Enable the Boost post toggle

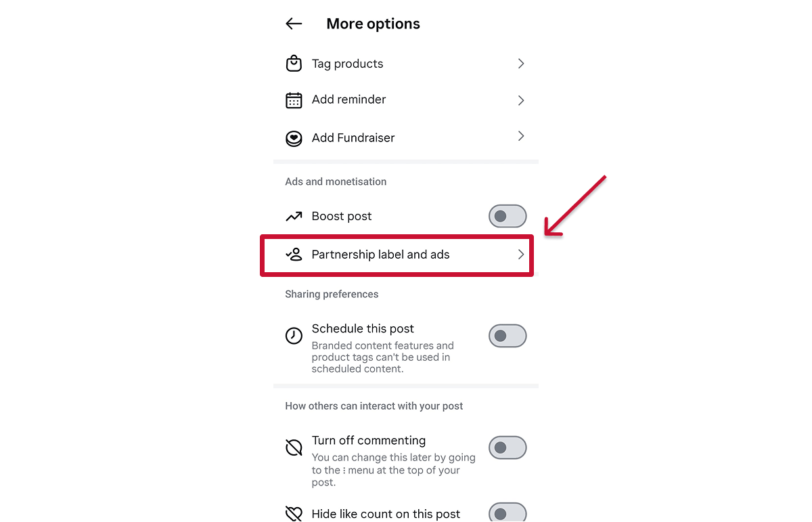coord(507,216)
